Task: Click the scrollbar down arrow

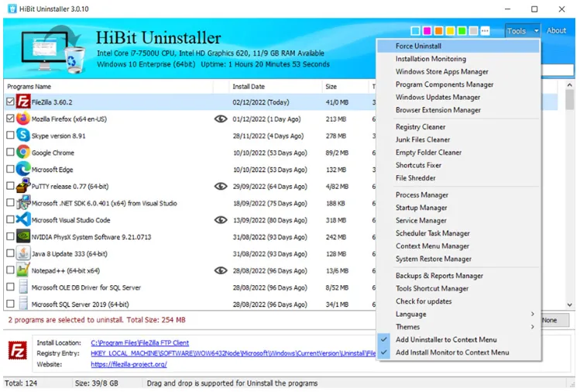Action: [x=570, y=304]
